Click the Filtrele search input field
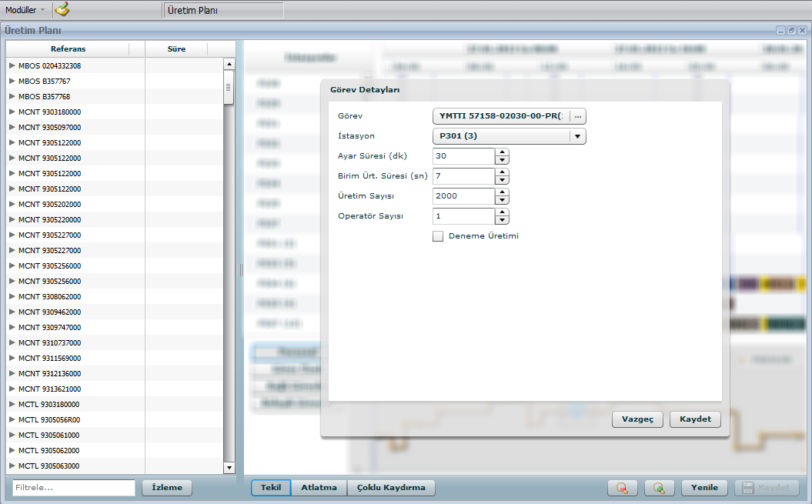812x504 pixels. tap(73, 488)
